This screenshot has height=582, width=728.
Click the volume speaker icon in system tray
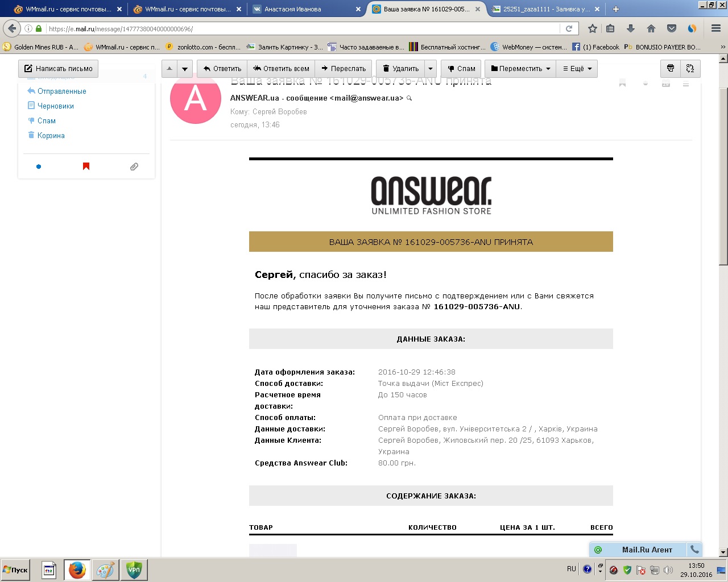[x=668, y=569]
